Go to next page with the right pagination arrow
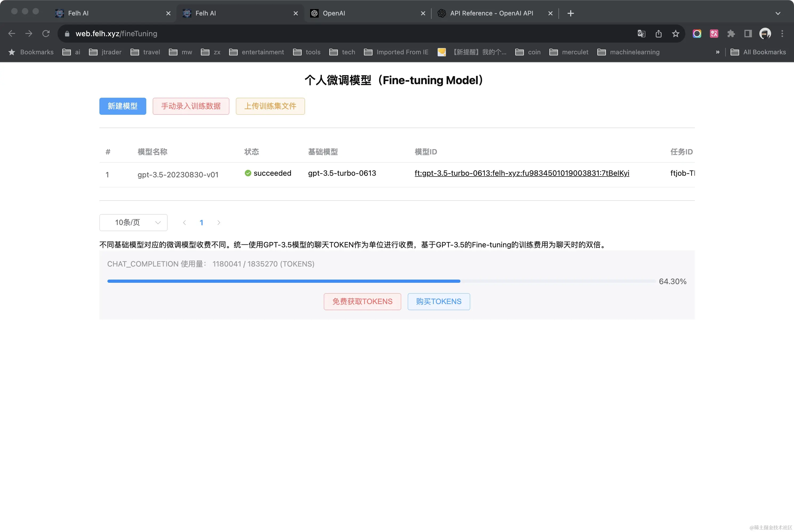 click(218, 222)
